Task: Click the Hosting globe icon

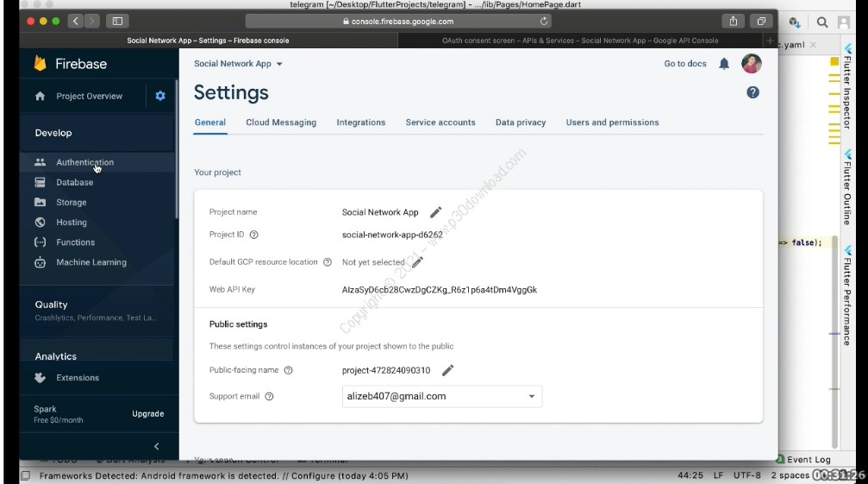Action: (40, 222)
